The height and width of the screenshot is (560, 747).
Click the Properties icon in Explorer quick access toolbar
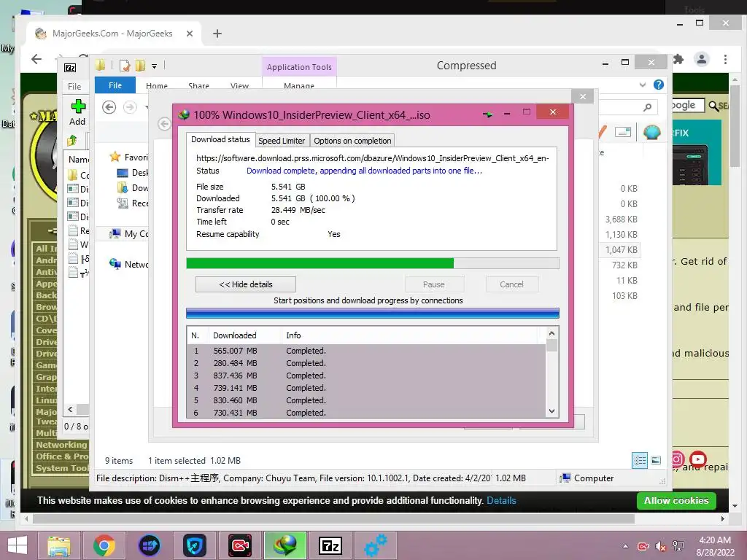click(125, 66)
